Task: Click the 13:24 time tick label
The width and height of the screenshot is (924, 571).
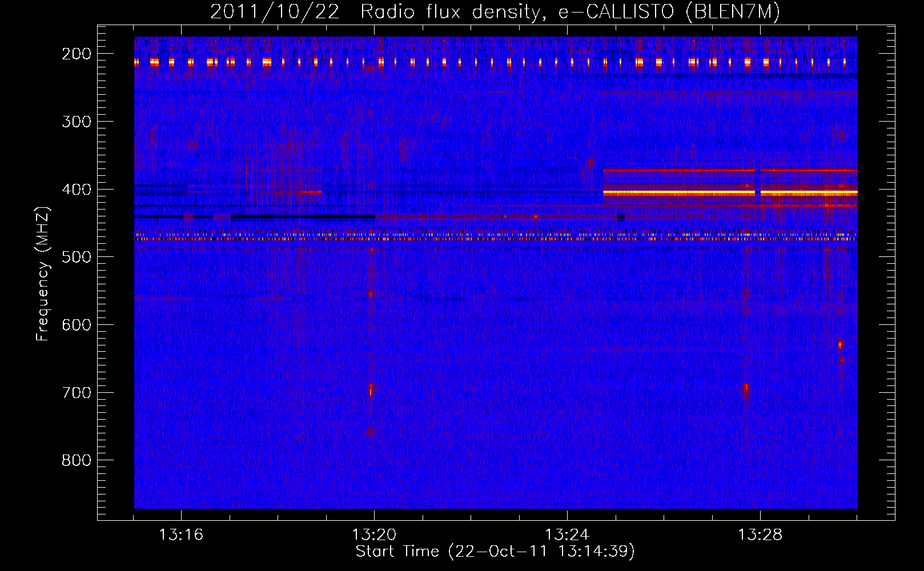Action: (567, 535)
